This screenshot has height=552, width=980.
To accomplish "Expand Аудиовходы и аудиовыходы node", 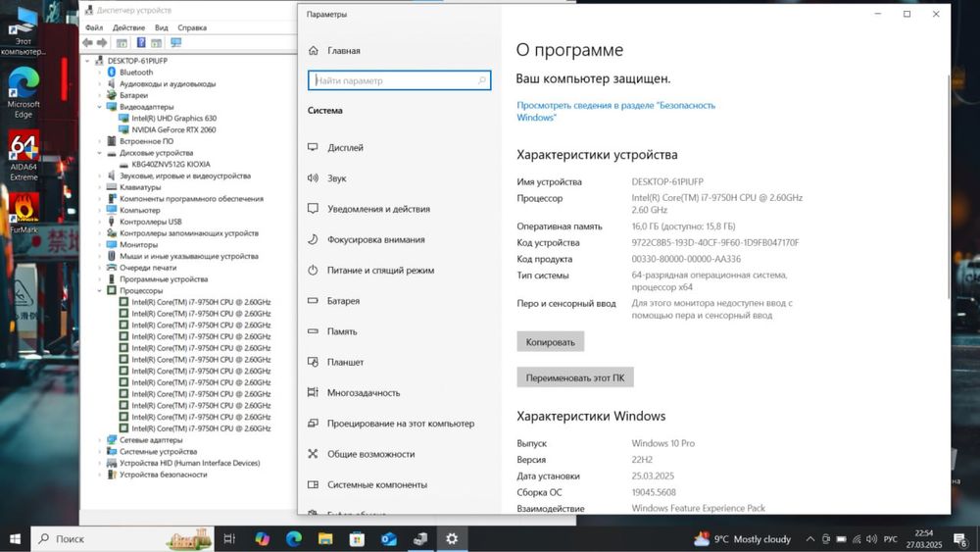I will tap(99, 83).
